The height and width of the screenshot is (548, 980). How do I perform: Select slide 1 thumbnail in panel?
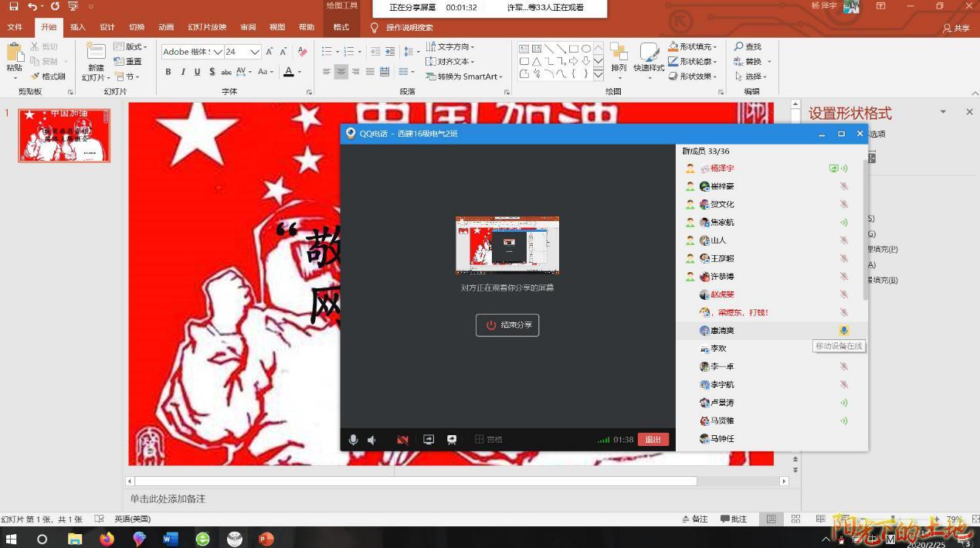coord(64,135)
